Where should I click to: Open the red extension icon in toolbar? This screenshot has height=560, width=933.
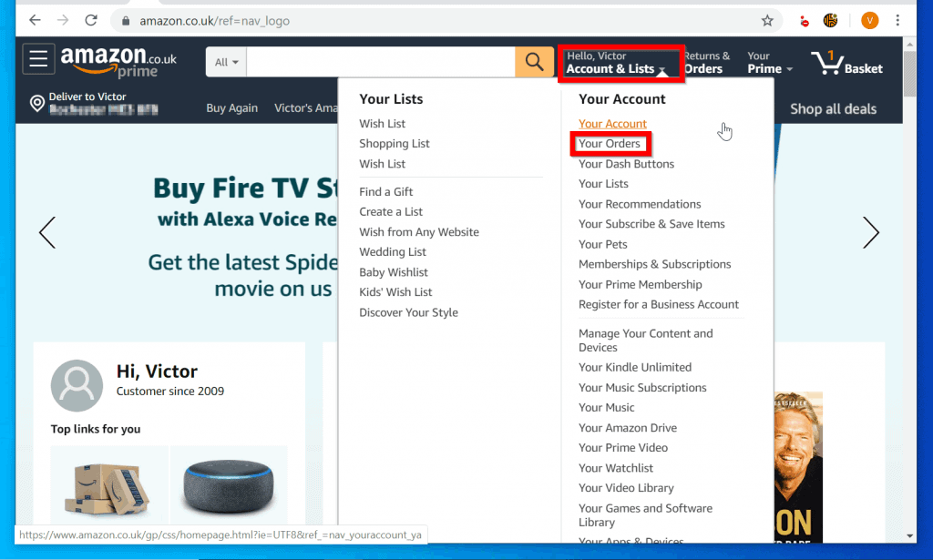point(804,22)
